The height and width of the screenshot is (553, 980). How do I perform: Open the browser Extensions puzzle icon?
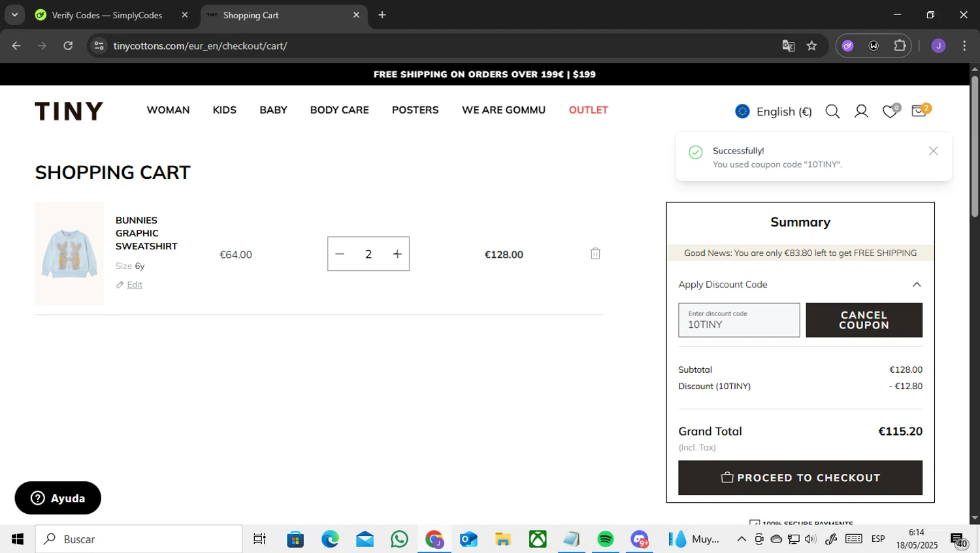[x=900, y=46]
